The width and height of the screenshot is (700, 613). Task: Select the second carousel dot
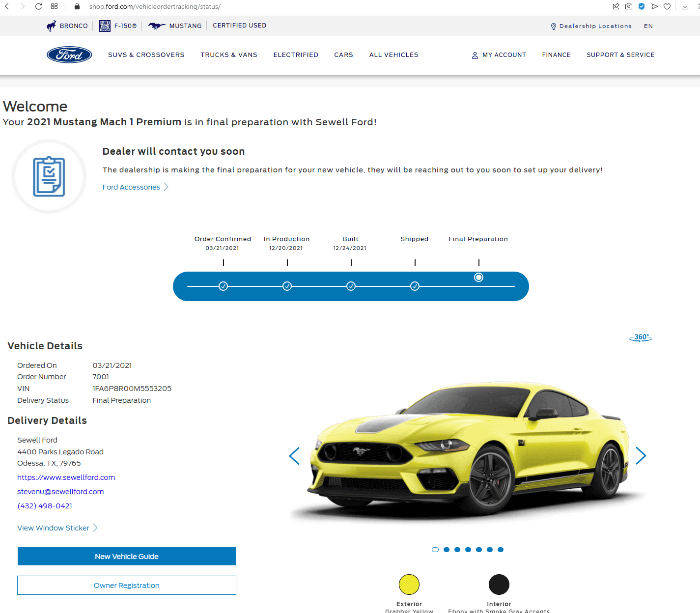pos(447,550)
